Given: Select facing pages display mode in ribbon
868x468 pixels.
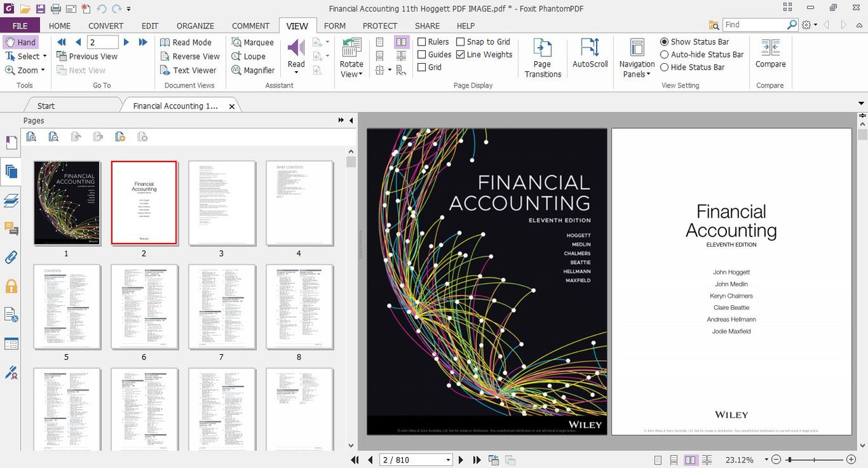Looking at the screenshot, I should pyautogui.click(x=401, y=42).
